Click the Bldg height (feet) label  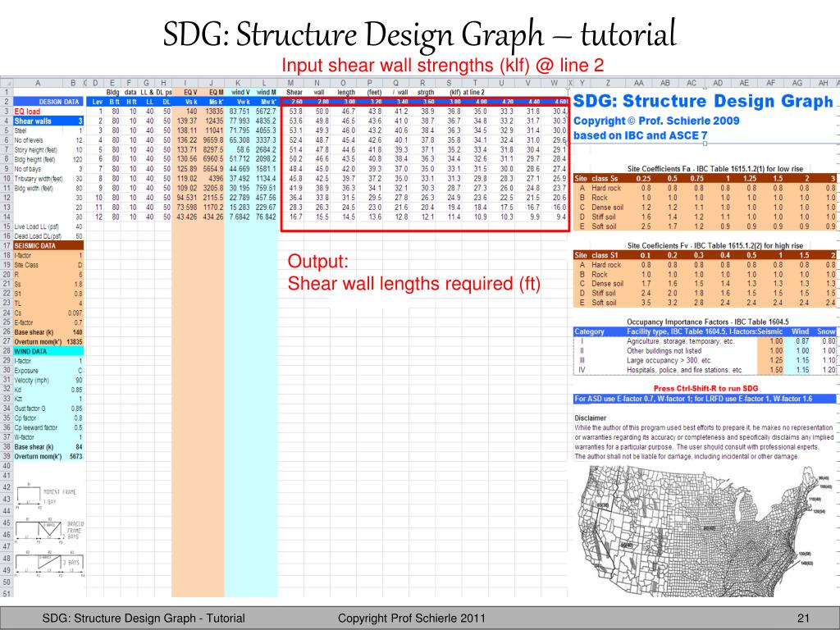coord(34,160)
